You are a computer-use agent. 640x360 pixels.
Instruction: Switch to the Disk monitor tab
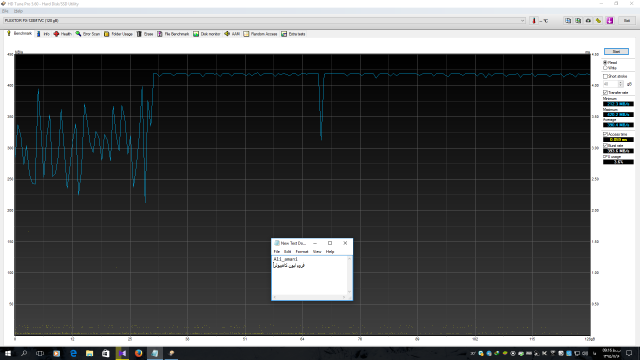click(207, 34)
